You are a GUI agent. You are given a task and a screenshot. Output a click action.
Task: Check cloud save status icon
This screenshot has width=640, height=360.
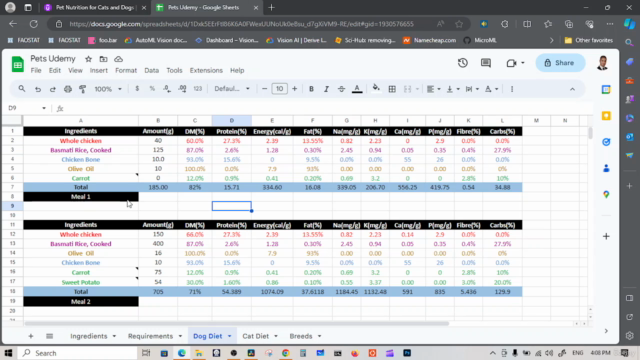(x=118, y=59)
